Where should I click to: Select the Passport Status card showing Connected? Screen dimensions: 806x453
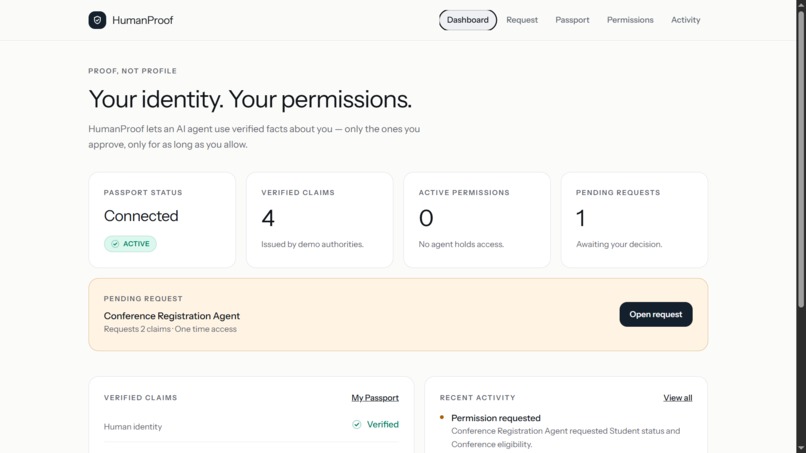[x=162, y=220]
